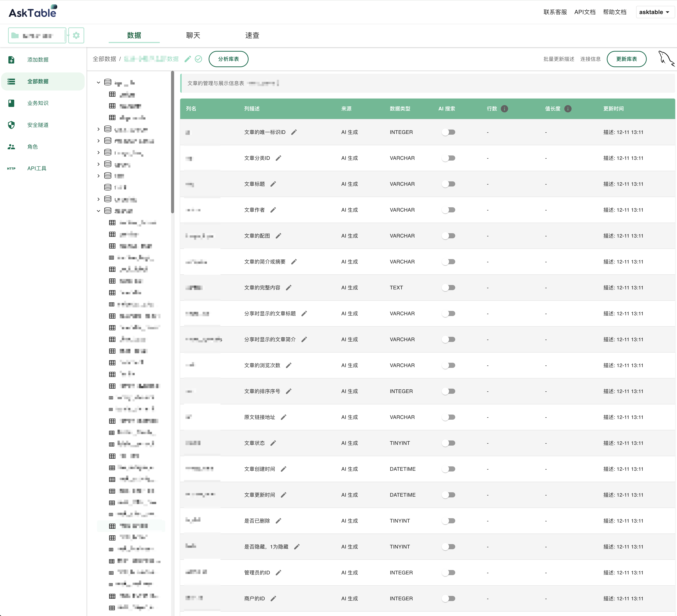This screenshot has width=677, height=616.
Task: Click 连接信息 link
Action: tap(590, 59)
